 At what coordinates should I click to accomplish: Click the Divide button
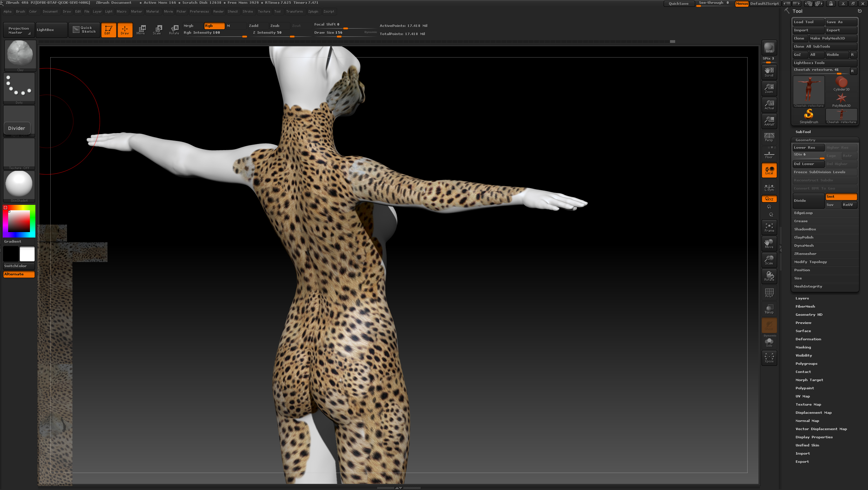tap(808, 201)
